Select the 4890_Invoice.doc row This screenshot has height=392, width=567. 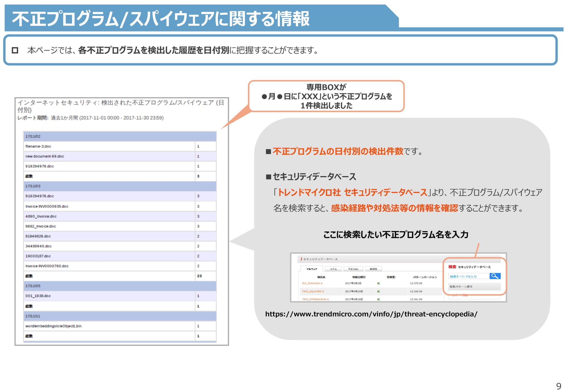click(x=120, y=216)
